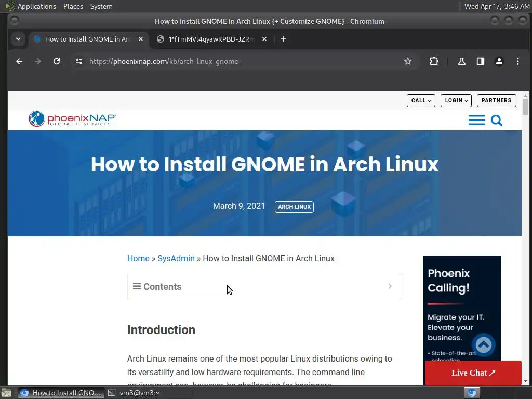Open a new browser tab
Viewport: 532px width, 399px height.
(283, 39)
